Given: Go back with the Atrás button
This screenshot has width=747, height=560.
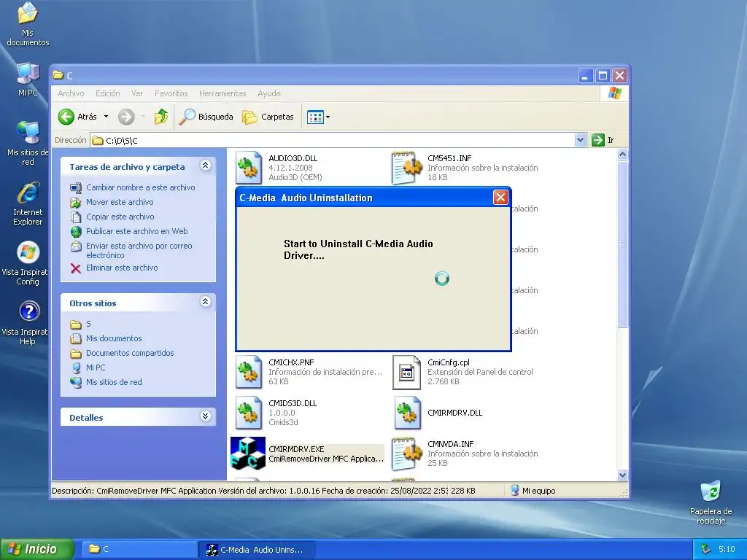Looking at the screenshot, I should point(77,117).
